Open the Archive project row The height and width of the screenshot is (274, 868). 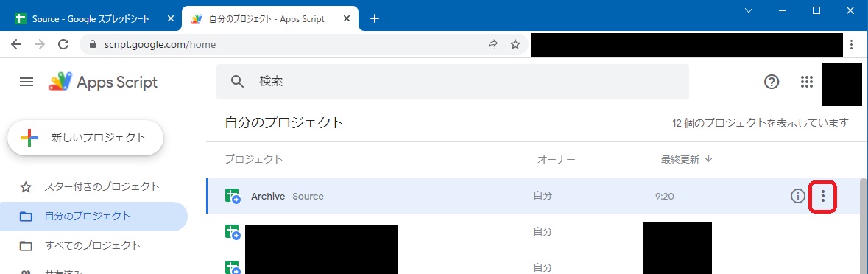[x=534, y=196]
